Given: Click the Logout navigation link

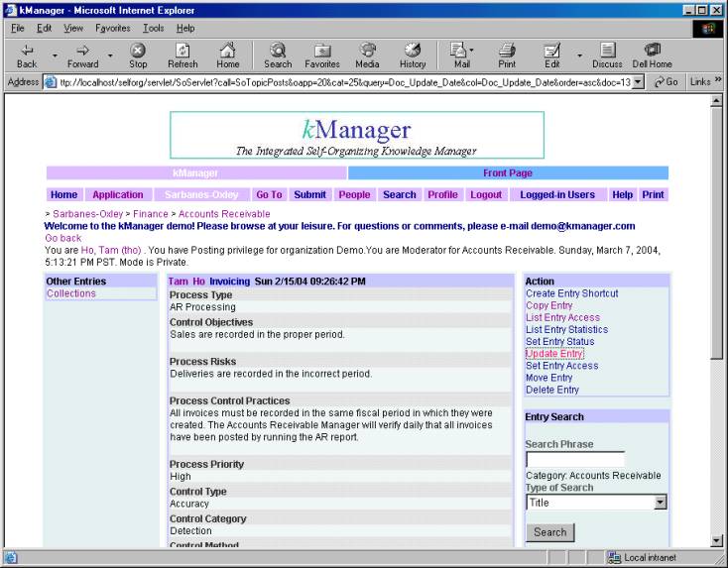Looking at the screenshot, I should click(x=486, y=195).
